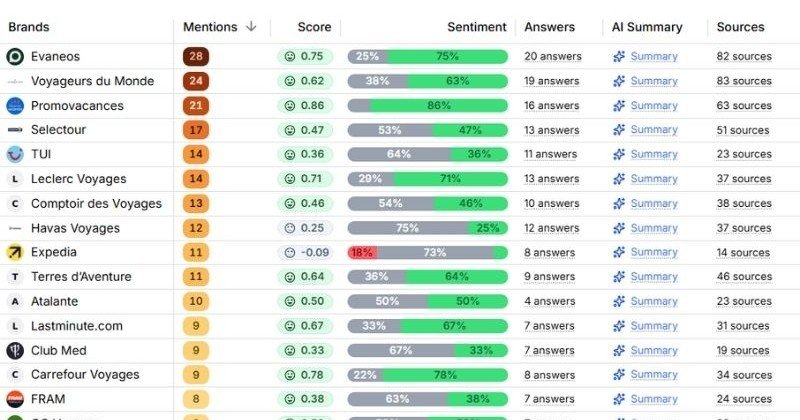Viewport: 800px width, 420px height.
Task: Click the Brands column header
Action: (x=29, y=27)
